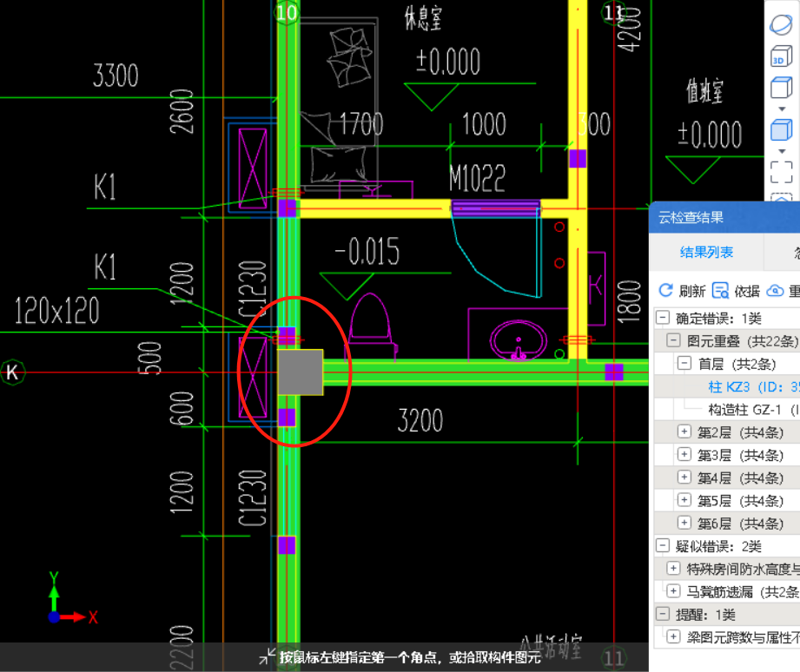The image size is (800, 672).
Task: Collapse the 疑似错误: 2类 group
Action: (x=662, y=545)
